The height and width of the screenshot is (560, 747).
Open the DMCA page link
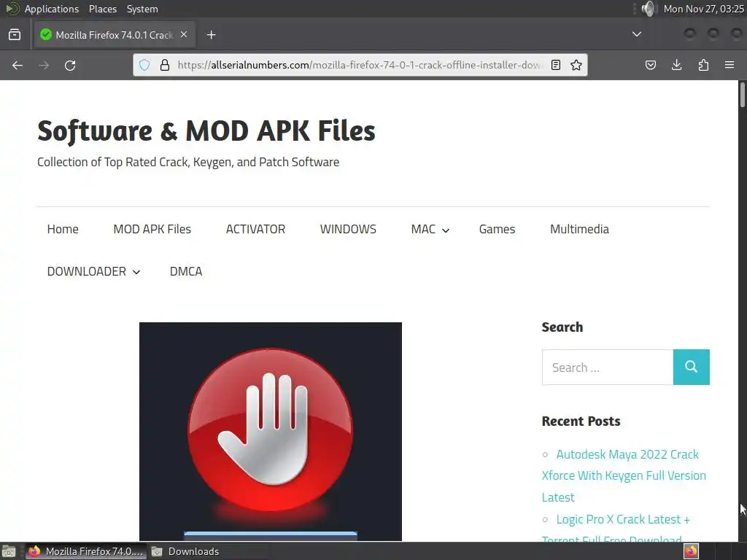coord(186,271)
